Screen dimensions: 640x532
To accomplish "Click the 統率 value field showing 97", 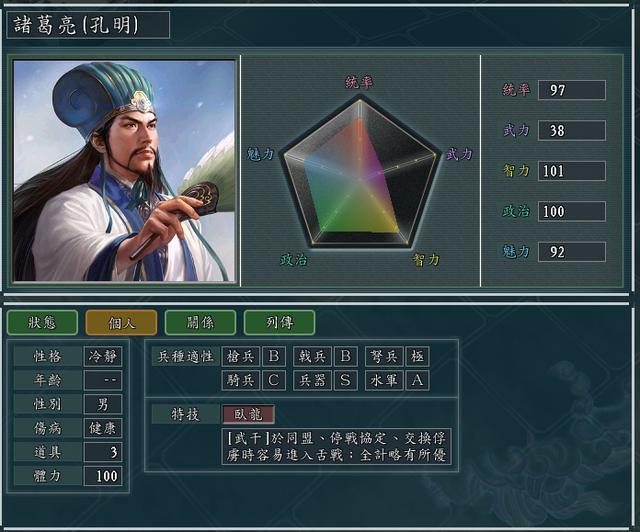I will click(572, 90).
